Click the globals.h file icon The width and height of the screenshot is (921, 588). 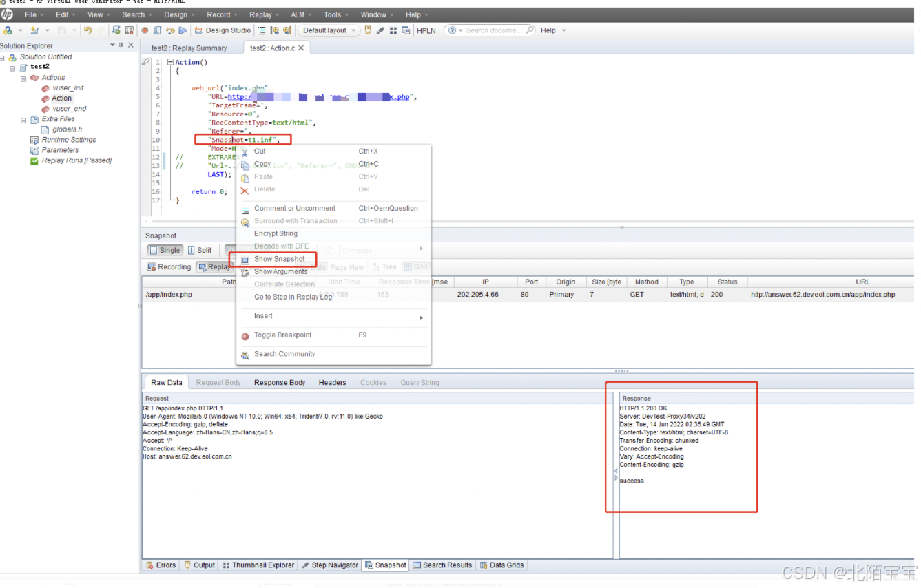click(45, 129)
